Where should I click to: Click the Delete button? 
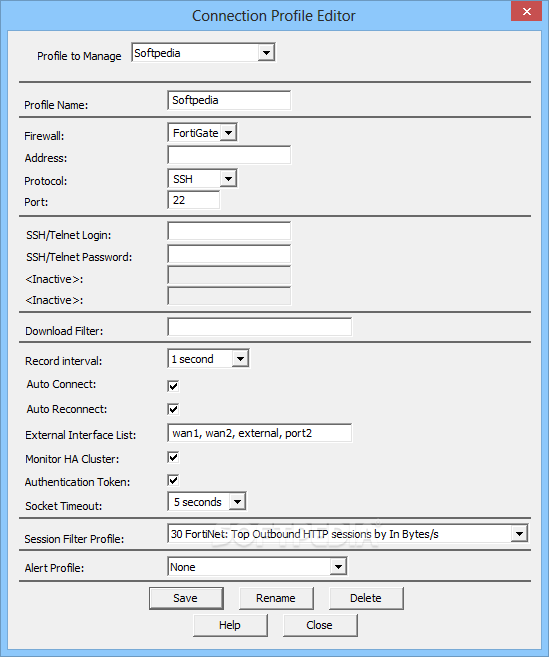click(x=366, y=598)
